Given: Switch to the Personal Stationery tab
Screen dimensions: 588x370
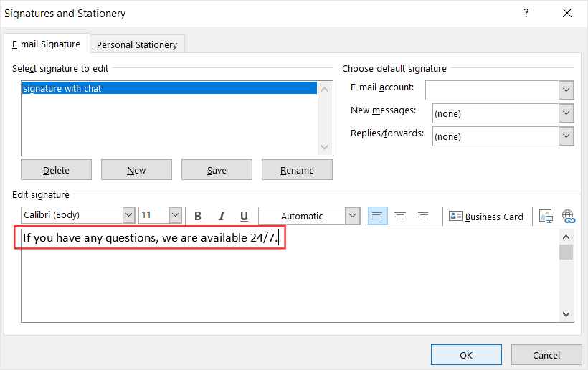Looking at the screenshot, I should click(x=137, y=44).
